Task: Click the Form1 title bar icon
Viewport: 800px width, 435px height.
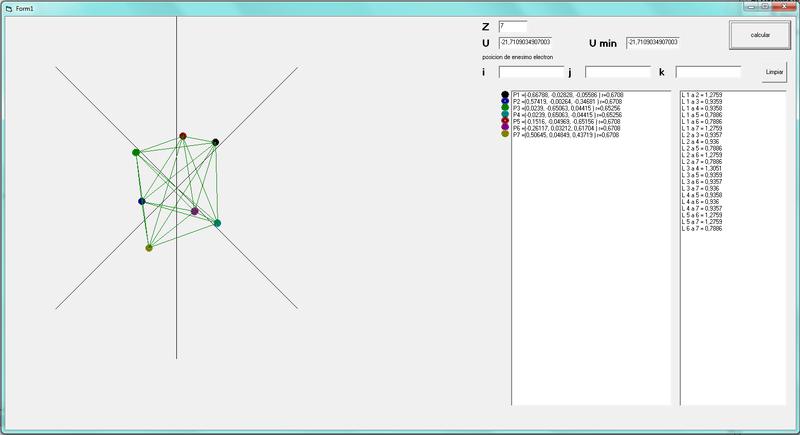Action: [8, 7]
